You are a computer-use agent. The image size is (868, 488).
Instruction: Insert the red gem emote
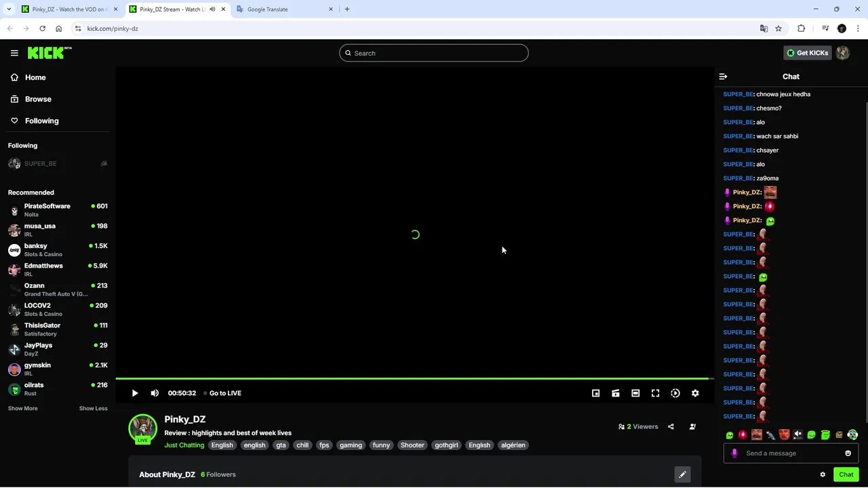743,434
